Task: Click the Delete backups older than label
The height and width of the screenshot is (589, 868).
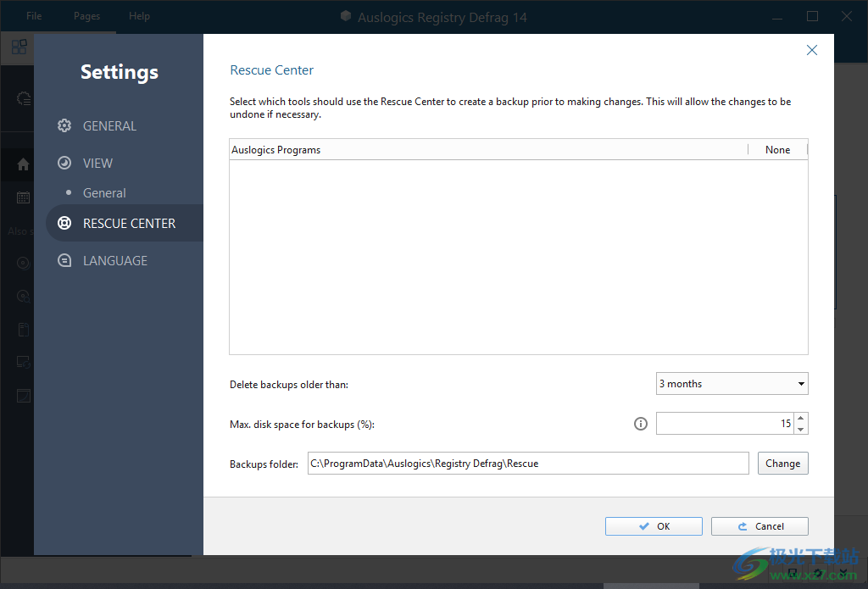Action: point(289,385)
